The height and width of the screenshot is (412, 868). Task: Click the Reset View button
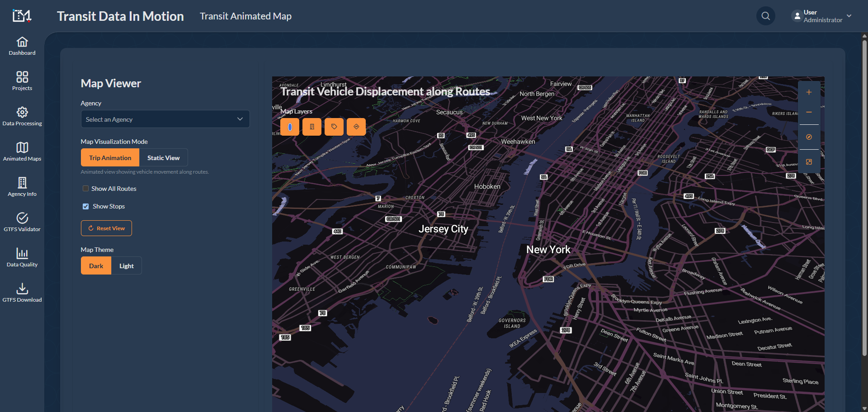tap(106, 228)
